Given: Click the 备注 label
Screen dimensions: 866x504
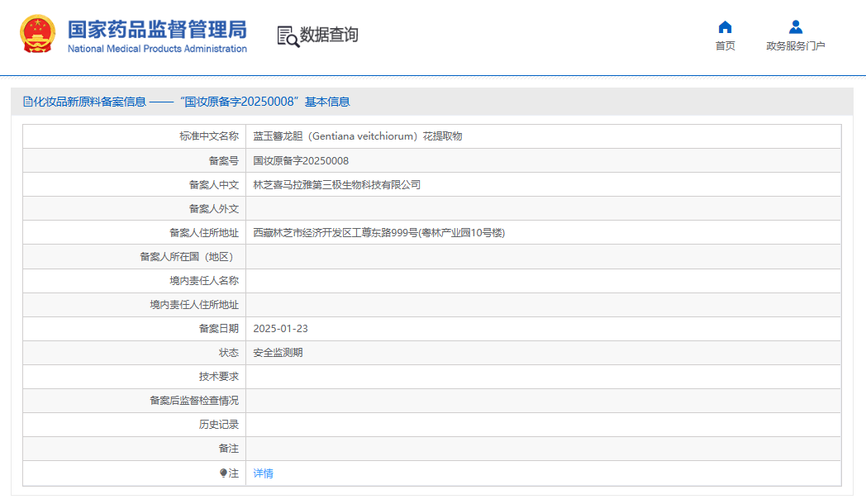Looking at the screenshot, I should pyautogui.click(x=229, y=449).
